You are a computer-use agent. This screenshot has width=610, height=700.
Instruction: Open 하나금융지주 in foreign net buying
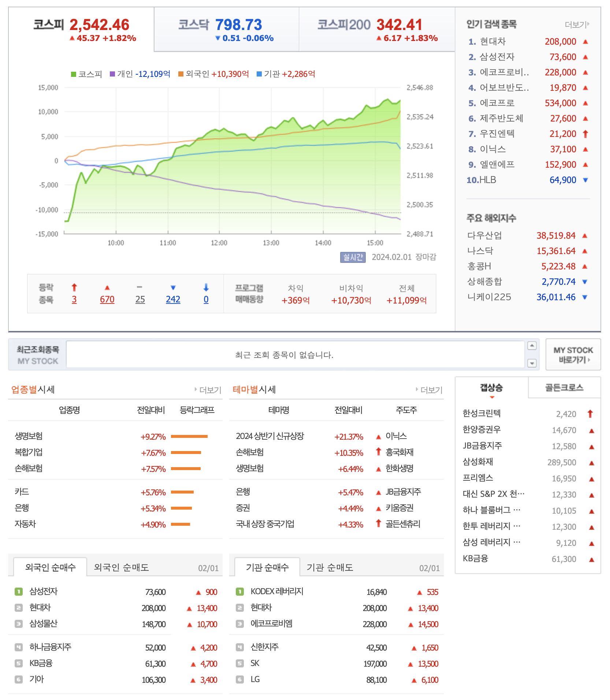(x=51, y=647)
